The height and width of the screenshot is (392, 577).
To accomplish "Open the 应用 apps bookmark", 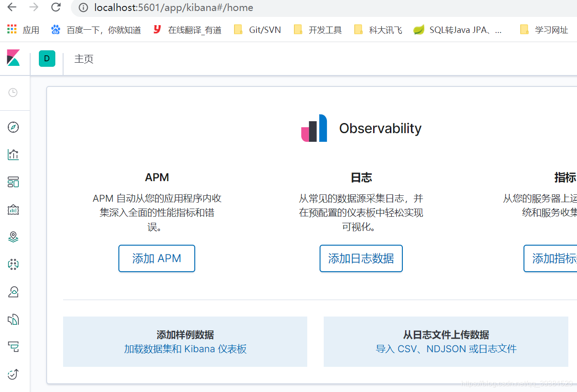I will point(23,30).
